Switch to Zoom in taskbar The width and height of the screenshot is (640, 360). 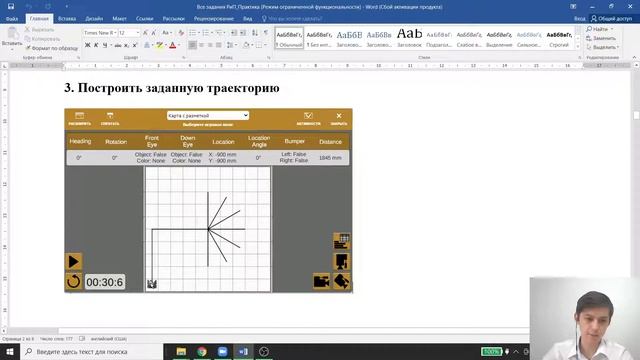[x=222, y=351]
